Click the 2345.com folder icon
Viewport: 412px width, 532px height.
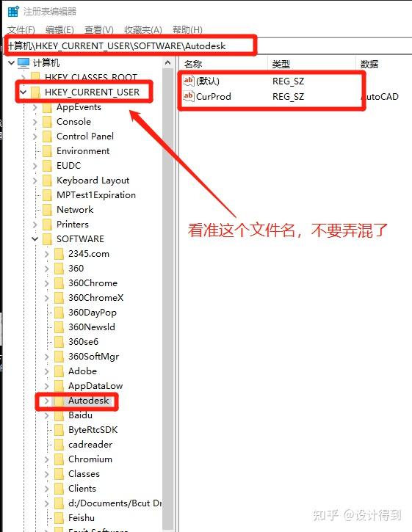59,254
